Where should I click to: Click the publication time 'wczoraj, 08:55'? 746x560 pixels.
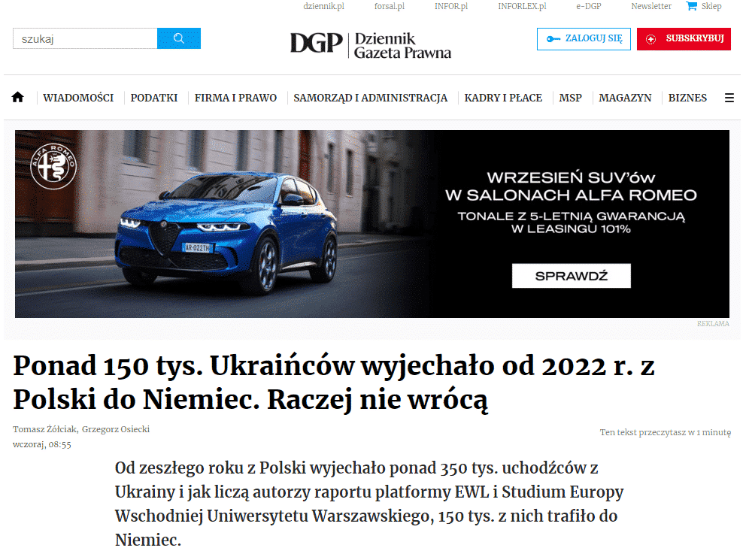pyautogui.click(x=42, y=445)
